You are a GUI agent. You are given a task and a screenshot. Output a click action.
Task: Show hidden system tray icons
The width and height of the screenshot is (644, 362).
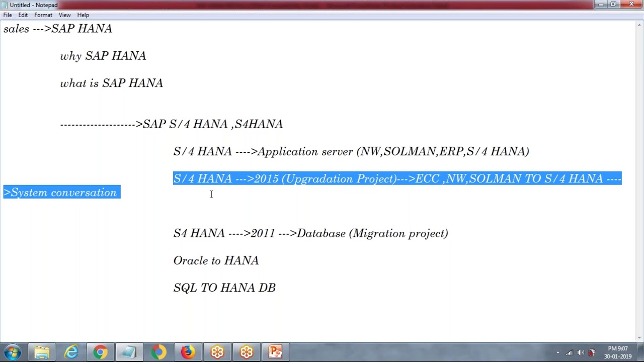click(557, 352)
